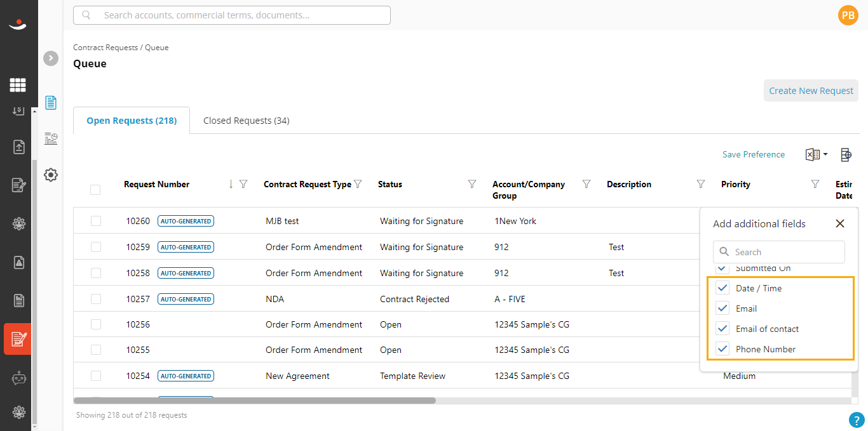Click the Contract Rejected status cell
This screenshot has height=431, width=868.
(x=414, y=299)
